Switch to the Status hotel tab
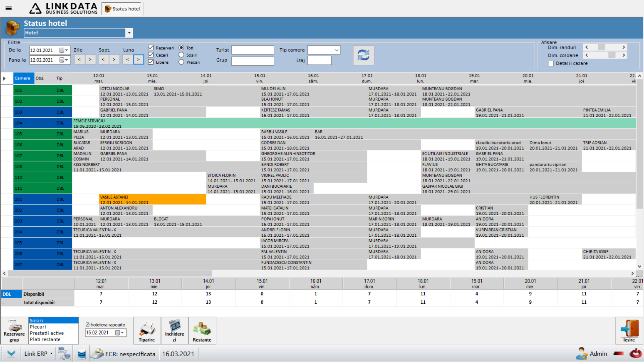 coord(122,9)
